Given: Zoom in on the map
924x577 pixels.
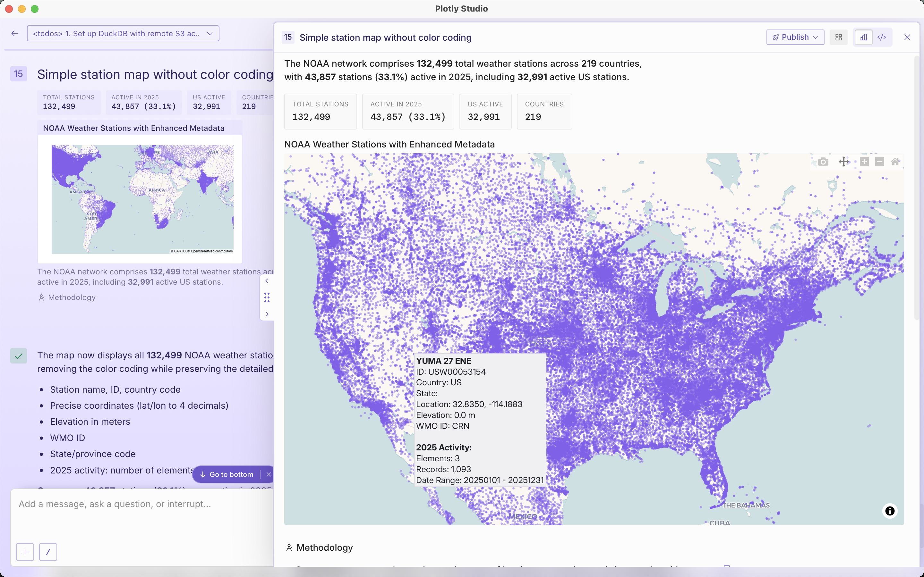Looking at the screenshot, I should click(x=864, y=162).
